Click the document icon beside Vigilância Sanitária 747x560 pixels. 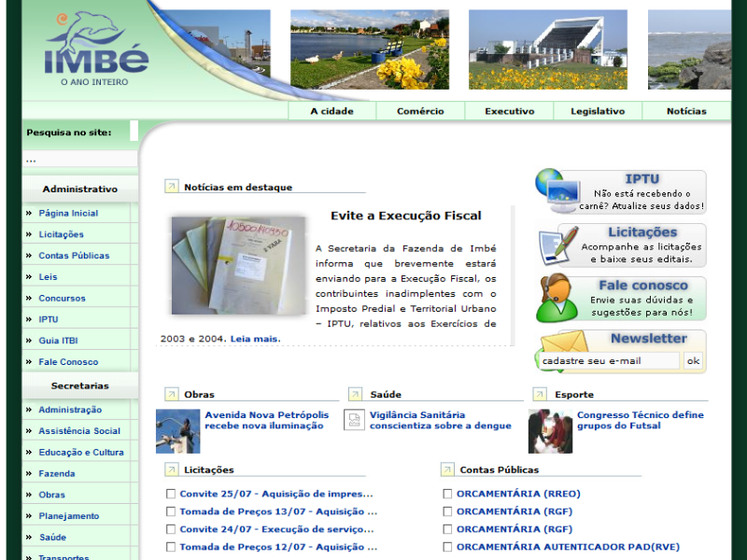[x=354, y=420]
